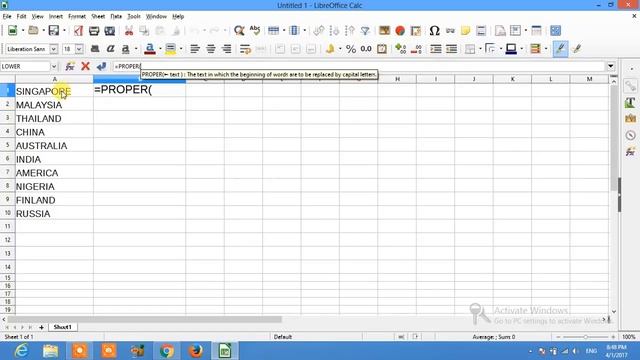
Task: Toggle the highlighted paintbrush icon
Action: pyautogui.click(x=560, y=49)
